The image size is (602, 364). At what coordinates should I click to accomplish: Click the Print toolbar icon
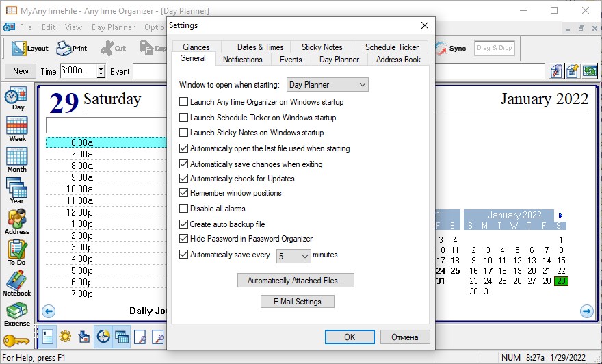71,48
